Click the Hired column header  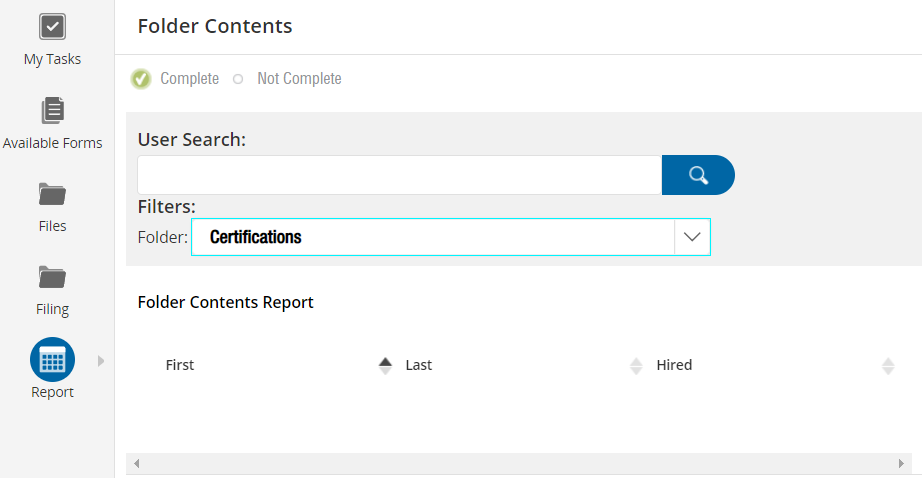pyautogui.click(x=674, y=365)
